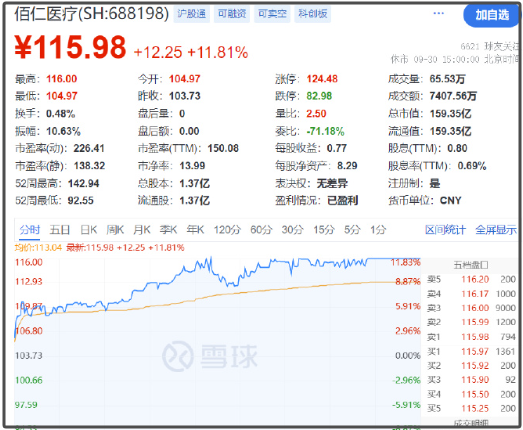Click the 量比 value 2.50

coord(316,114)
